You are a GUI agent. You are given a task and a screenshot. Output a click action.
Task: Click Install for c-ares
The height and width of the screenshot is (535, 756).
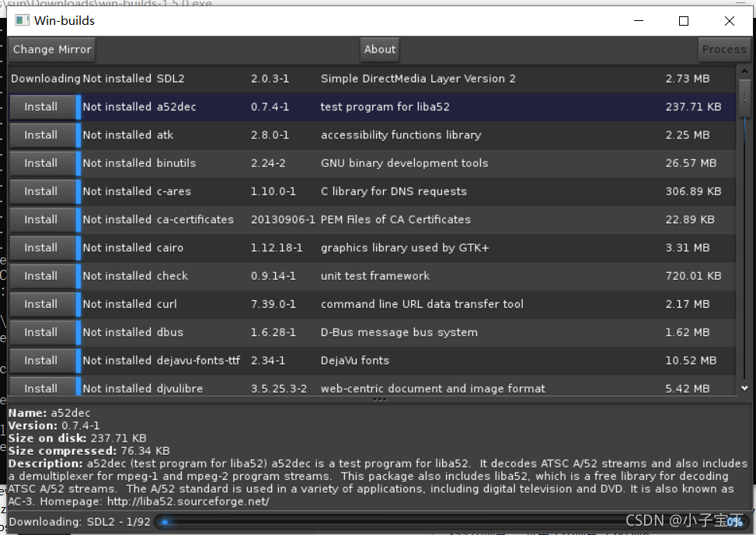click(x=41, y=191)
